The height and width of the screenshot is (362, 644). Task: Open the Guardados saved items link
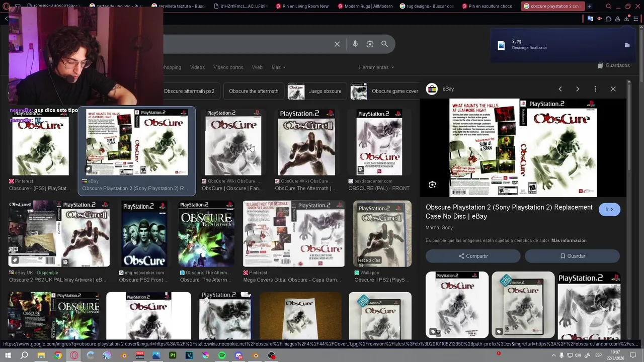coord(613,65)
